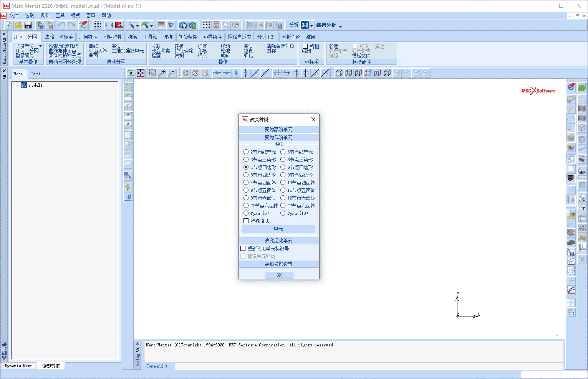The width and height of the screenshot is (588, 379).
Task: Click the Open file folder icon
Action: tap(18, 25)
